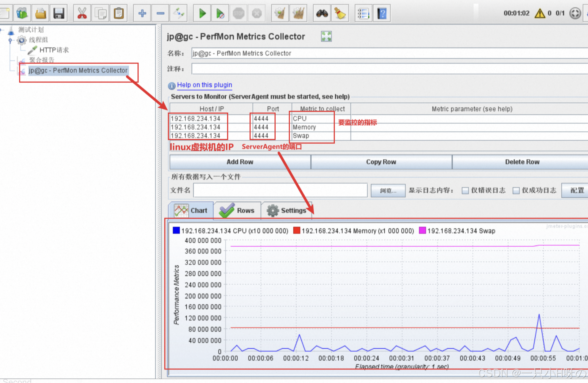588x383 pixels.
Task: Click the Add Row button
Action: (x=240, y=162)
